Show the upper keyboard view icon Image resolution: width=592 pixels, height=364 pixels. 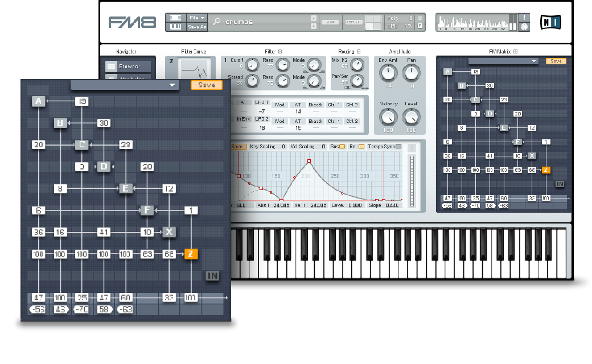pyautogui.click(x=175, y=18)
